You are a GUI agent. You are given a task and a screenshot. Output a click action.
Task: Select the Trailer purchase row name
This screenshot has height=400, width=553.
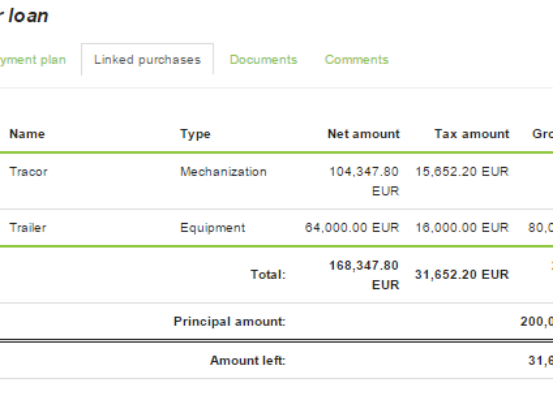pos(28,228)
